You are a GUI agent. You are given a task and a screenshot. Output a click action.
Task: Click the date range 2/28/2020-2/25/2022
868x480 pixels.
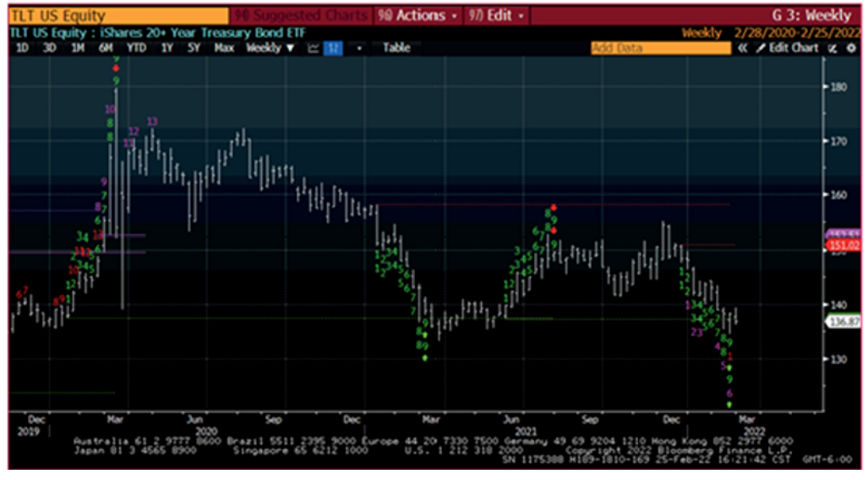[x=797, y=33]
